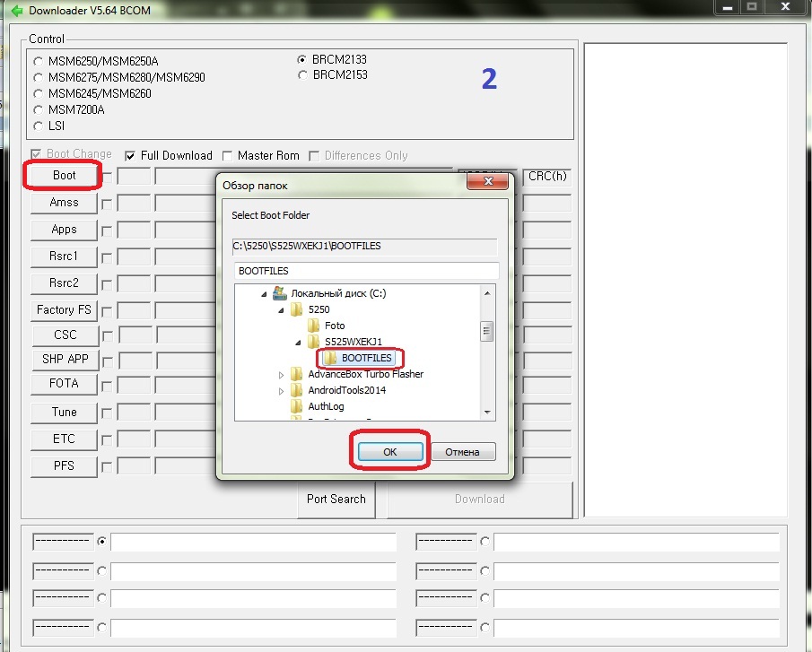Click the Local Disk (C:) drive icon

280,293
